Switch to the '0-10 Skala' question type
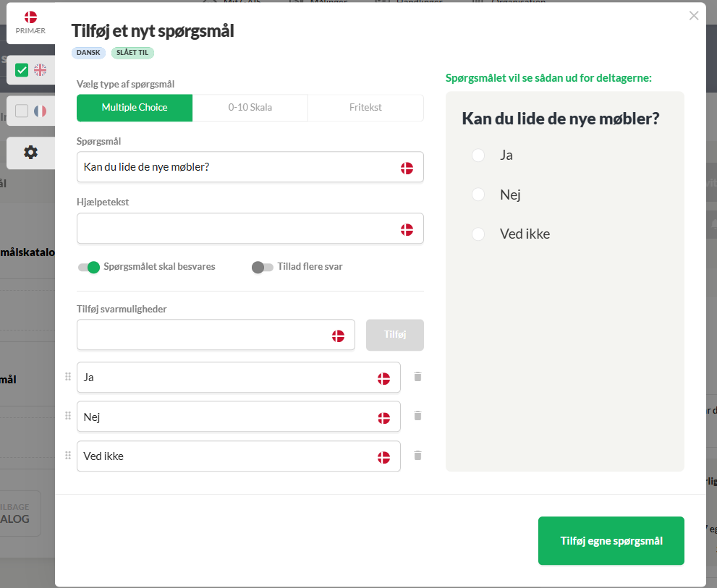717x588 pixels. pyautogui.click(x=250, y=108)
